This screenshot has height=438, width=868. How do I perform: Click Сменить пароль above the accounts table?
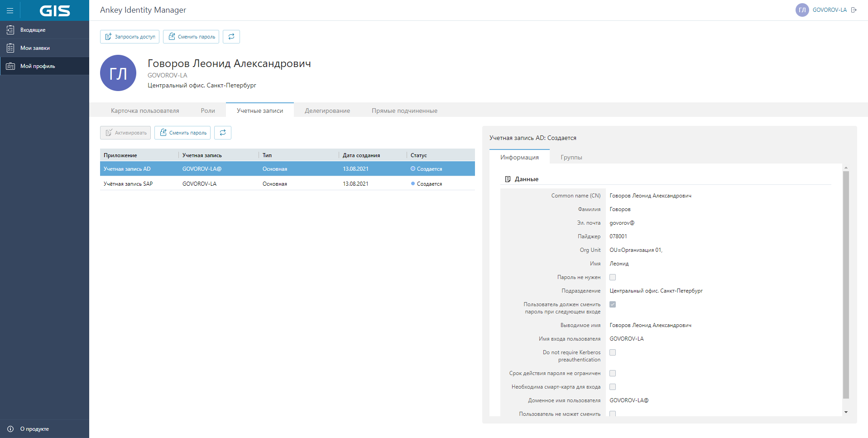182,133
